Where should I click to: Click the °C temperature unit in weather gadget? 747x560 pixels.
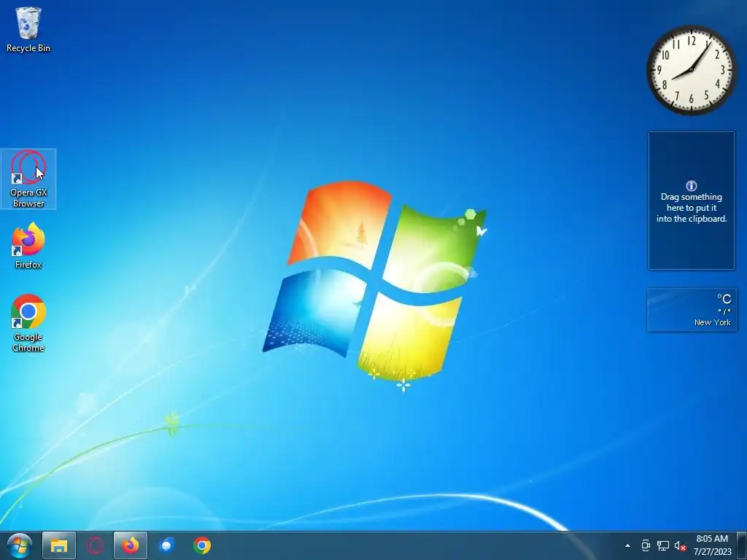pos(724,299)
